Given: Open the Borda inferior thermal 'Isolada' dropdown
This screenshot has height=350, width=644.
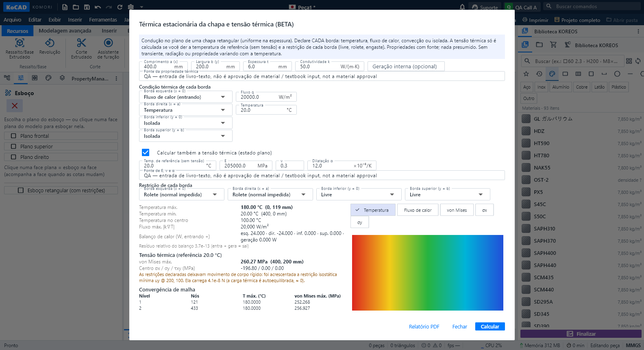Looking at the screenshot, I should [186, 123].
